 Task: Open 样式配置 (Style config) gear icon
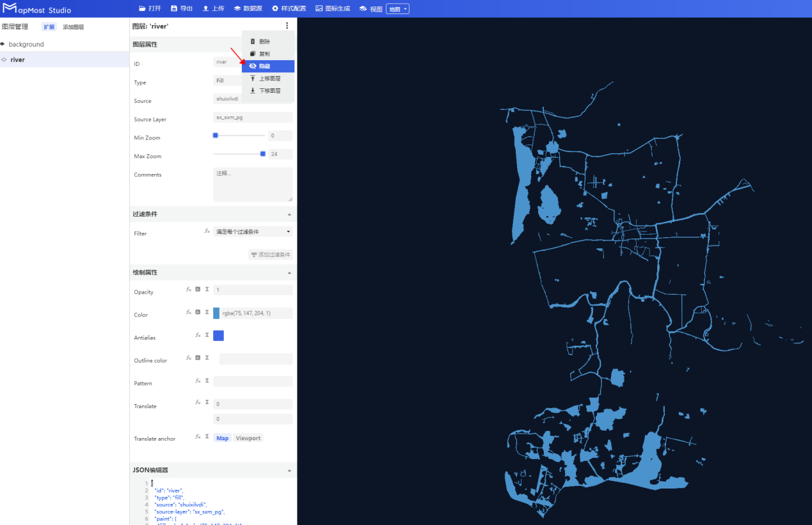275,8
